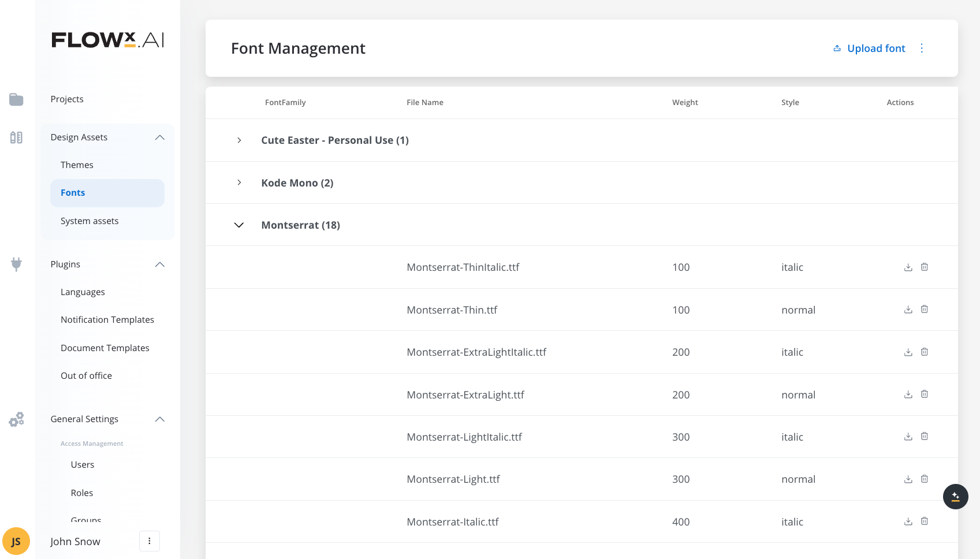Open the Projects folder icon in sidebar
This screenshot has height=559, width=980.
(x=16, y=99)
